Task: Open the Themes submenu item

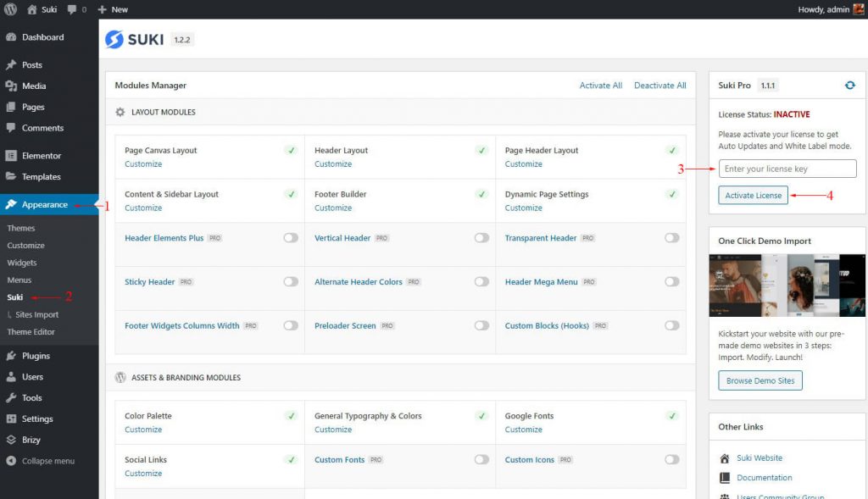Action: (21, 228)
